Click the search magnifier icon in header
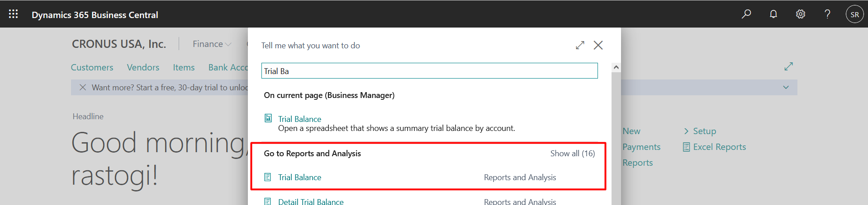The image size is (868, 205). pos(746,14)
